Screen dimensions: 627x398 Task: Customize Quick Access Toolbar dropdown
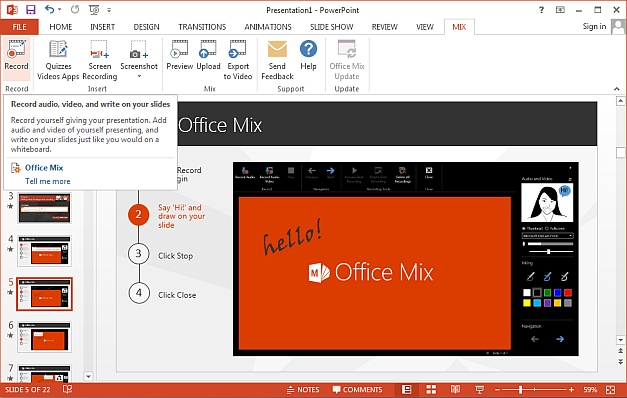tap(109, 10)
